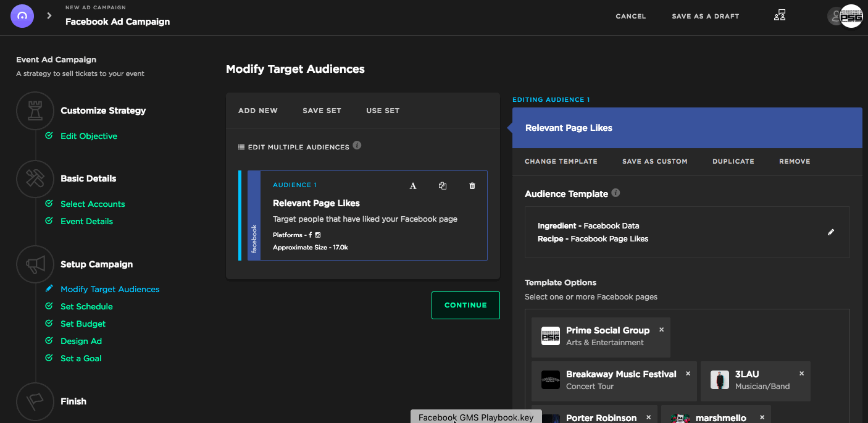868x423 pixels.
Task: Duplicate Audience 1 using the copy icon
Action: click(x=443, y=185)
